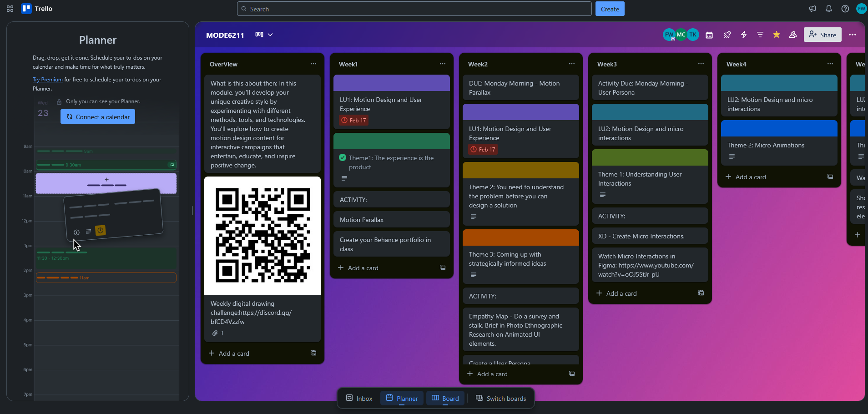Open the board menu three dots
Viewport: 868px width, 414px height.
[853, 35]
